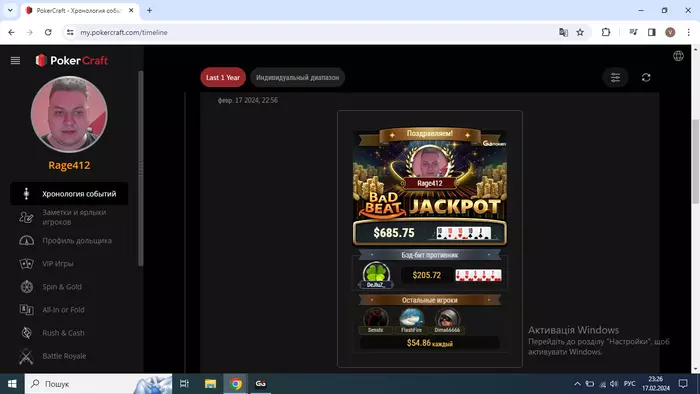
Task: Close the PokerCraft browser tab
Action: (x=131, y=10)
